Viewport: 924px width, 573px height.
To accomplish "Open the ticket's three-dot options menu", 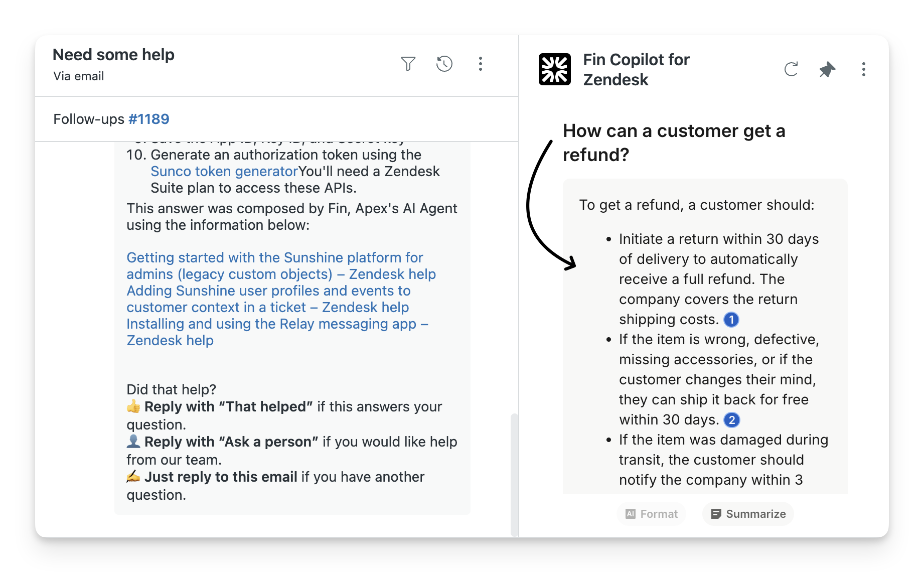I will [480, 64].
